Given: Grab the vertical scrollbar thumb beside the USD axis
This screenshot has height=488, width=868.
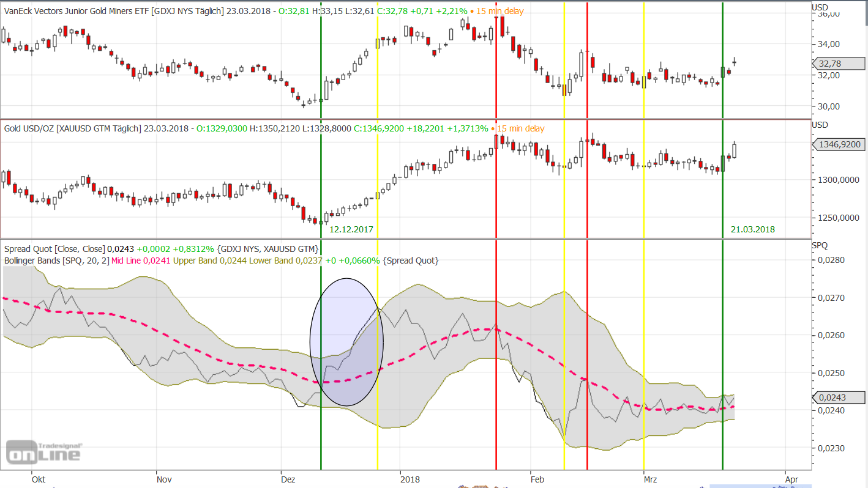Looking at the screenshot, I should 866,13.
